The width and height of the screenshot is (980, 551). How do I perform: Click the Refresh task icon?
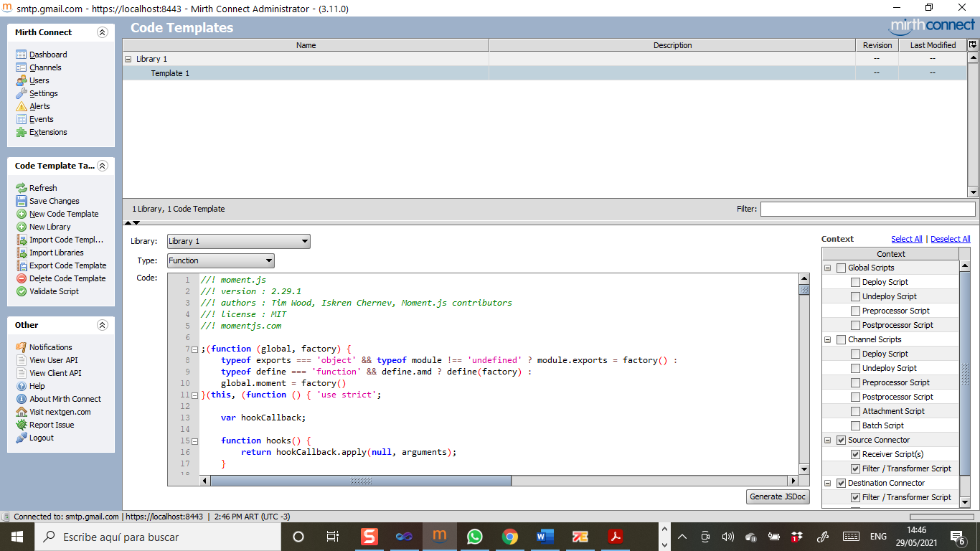pos(22,188)
